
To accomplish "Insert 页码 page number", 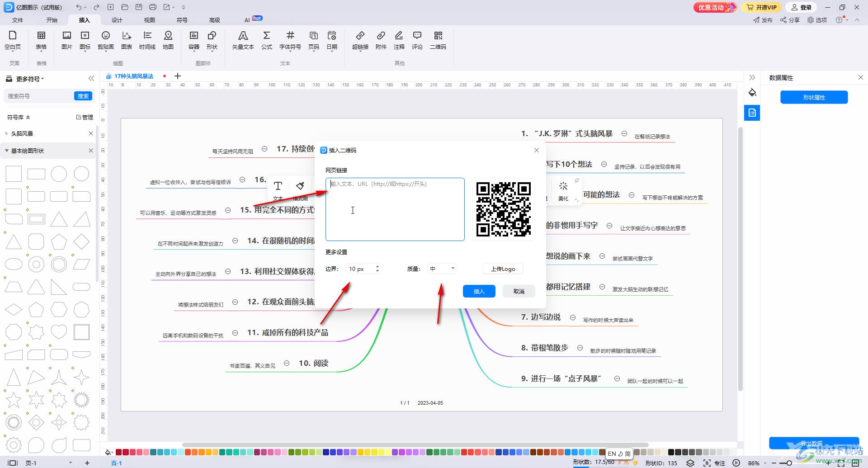I will pyautogui.click(x=314, y=40).
